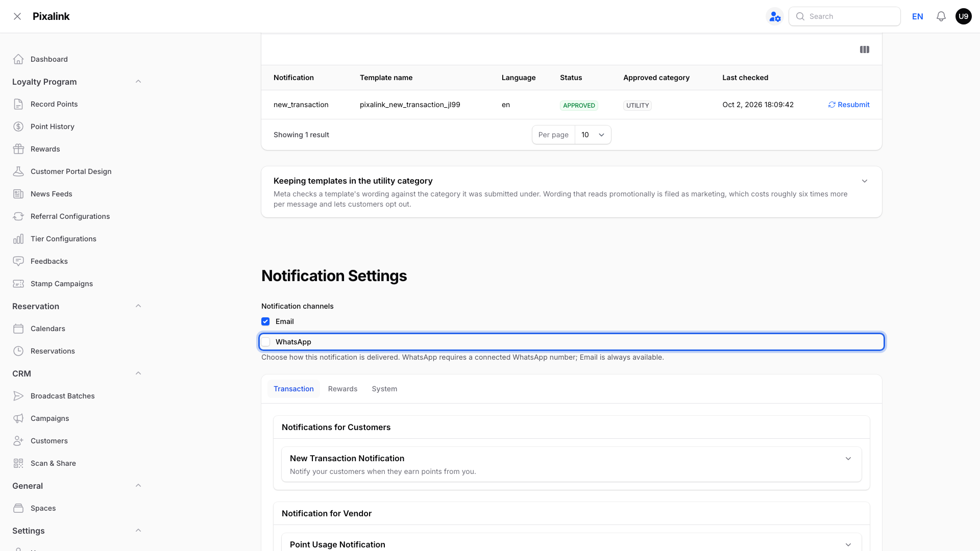Viewport: 980px width, 551px height.
Task: Open the Dashboard home icon
Action: [x=18, y=59]
